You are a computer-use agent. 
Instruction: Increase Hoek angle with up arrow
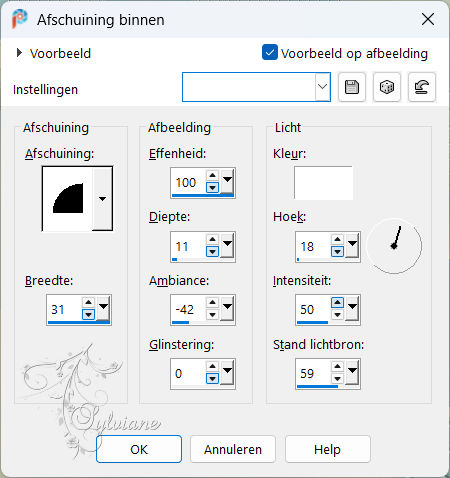coord(337,239)
